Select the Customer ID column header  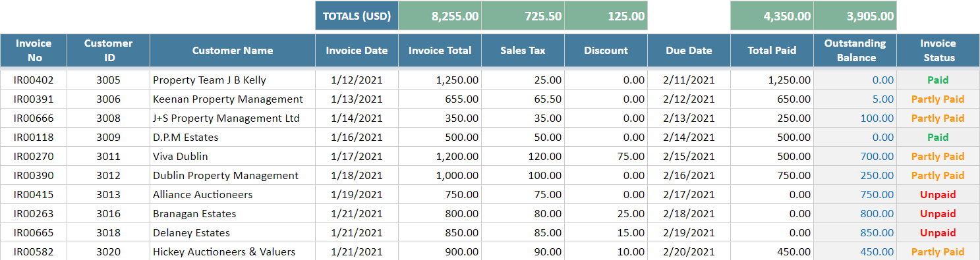pos(109,51)
